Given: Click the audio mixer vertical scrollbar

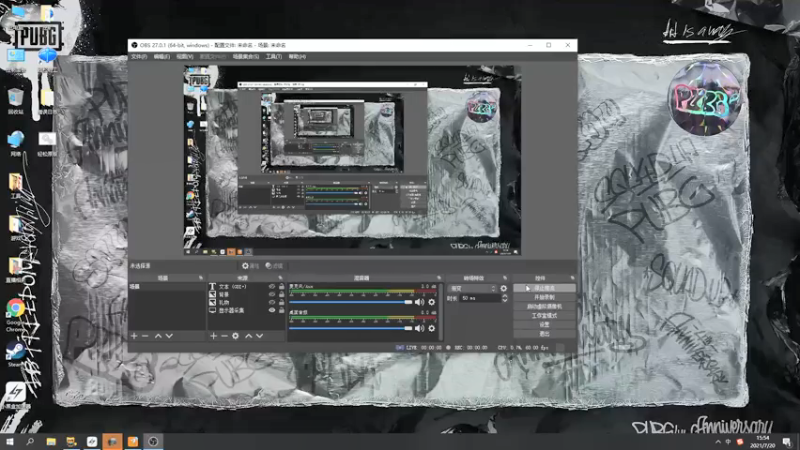Looking at the screenshot, I should click(441, 311).
